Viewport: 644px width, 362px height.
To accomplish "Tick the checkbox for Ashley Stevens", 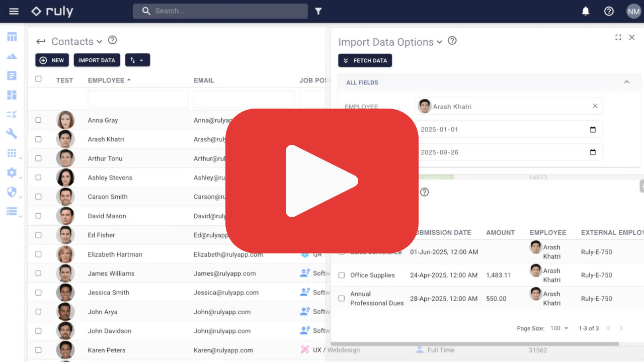I will tap(38, 177).
